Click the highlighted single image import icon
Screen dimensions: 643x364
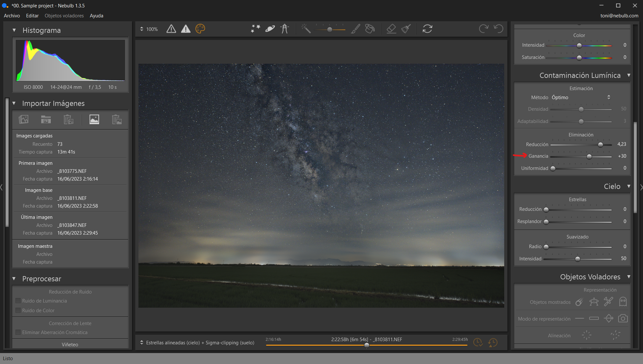(94, 119)
